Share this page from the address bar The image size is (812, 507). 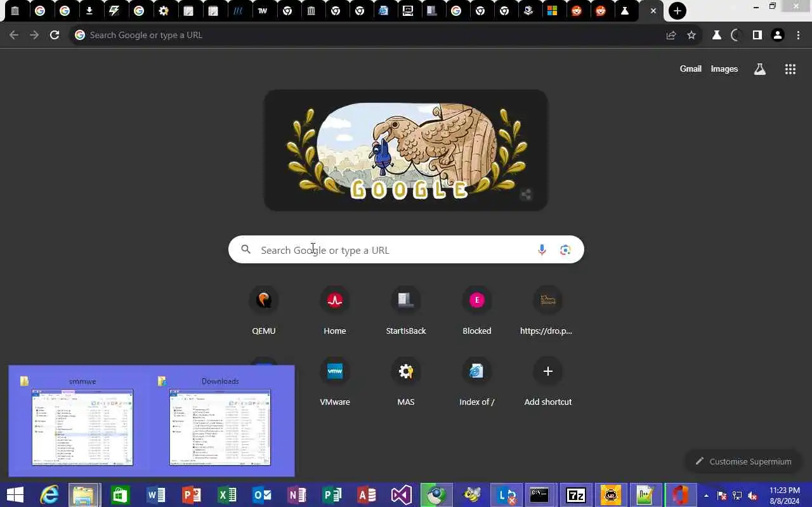click(671, 35)
